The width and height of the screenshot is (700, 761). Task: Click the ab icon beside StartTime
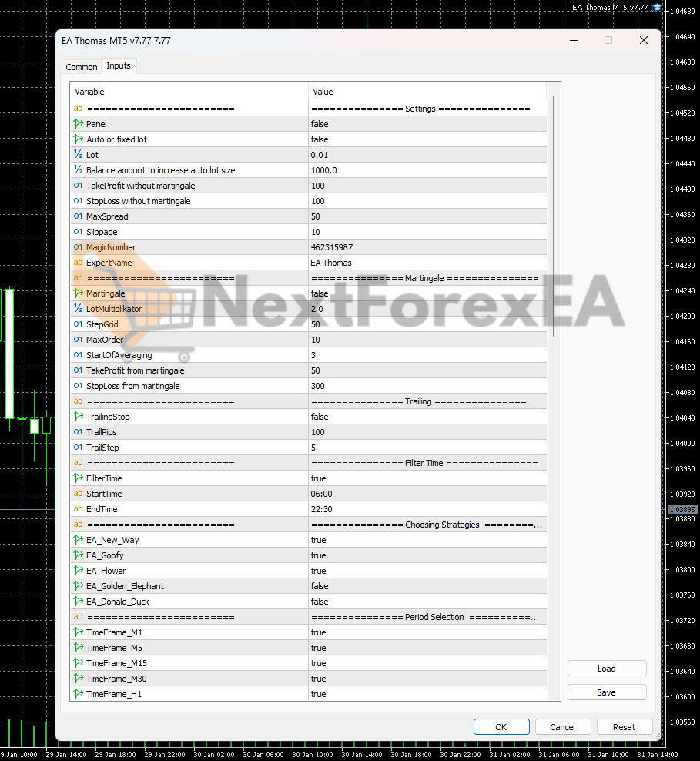click(x=78, y=494)
